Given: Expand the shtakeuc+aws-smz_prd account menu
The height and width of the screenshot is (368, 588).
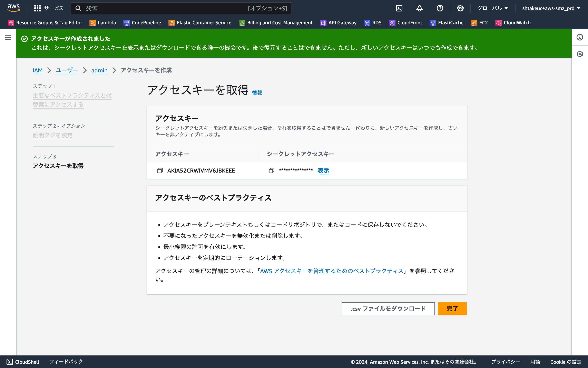Looking at the screenshot, I should (x=551, y=8).
